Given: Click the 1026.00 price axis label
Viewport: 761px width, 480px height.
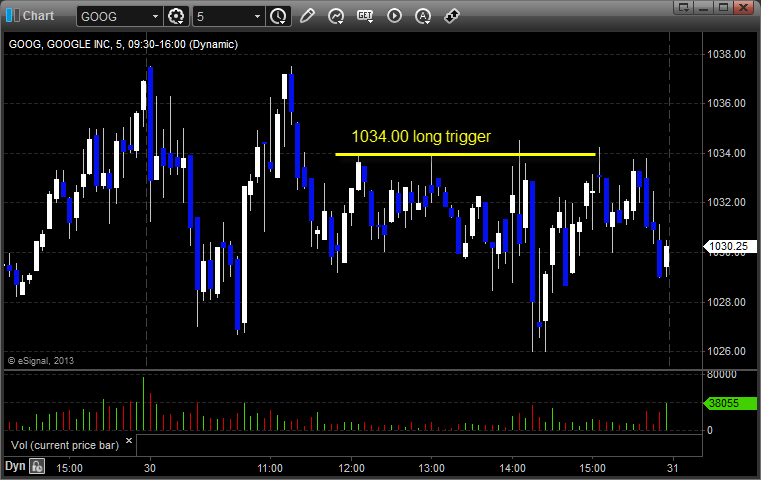Looking at the screenshot, I should [726, 351].
